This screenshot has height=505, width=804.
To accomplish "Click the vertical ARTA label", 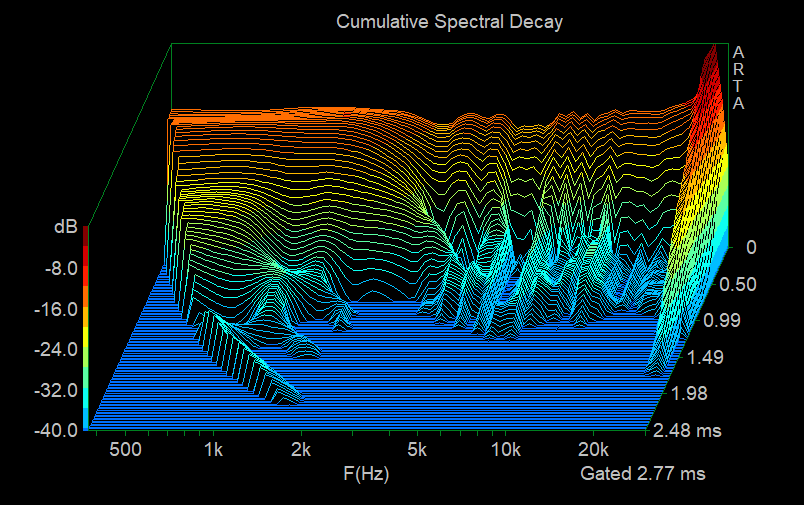I will [738, 78].
